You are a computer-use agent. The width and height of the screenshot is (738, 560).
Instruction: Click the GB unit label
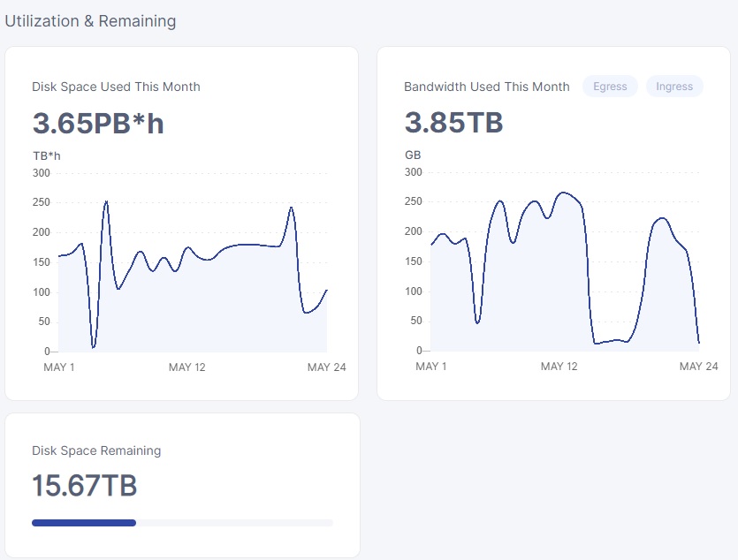coord(413,155)
